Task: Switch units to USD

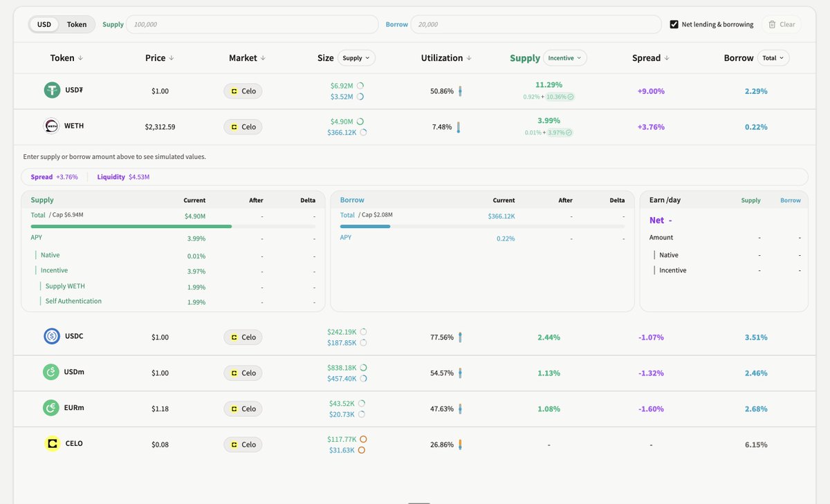Action: (44, 24)
